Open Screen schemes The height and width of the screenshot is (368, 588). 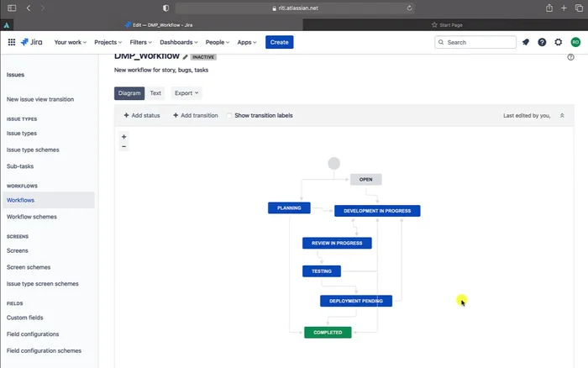[29, 267]
